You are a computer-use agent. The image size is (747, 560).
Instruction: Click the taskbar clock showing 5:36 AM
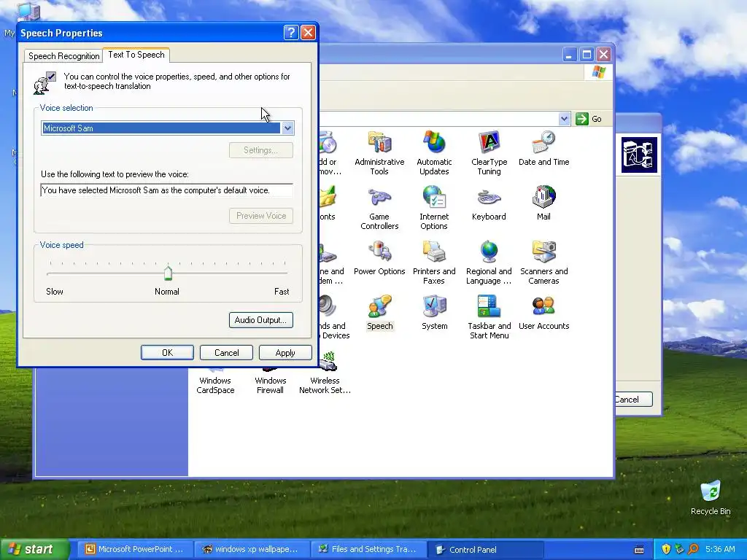click(x=720, y=549)
